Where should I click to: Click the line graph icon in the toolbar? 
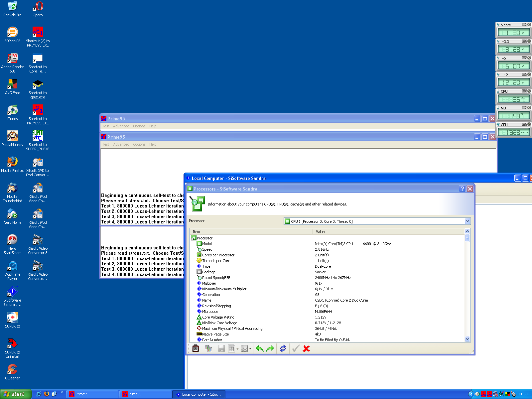click(x=244, y=348)
